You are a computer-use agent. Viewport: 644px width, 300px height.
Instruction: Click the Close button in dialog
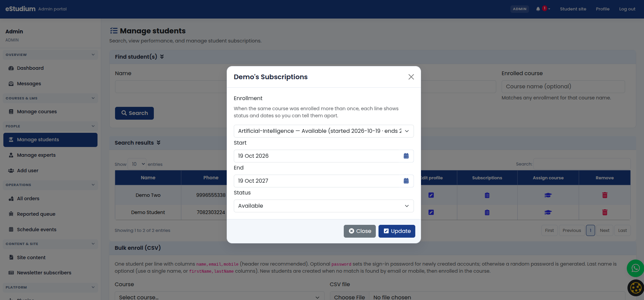coord(360,231)
